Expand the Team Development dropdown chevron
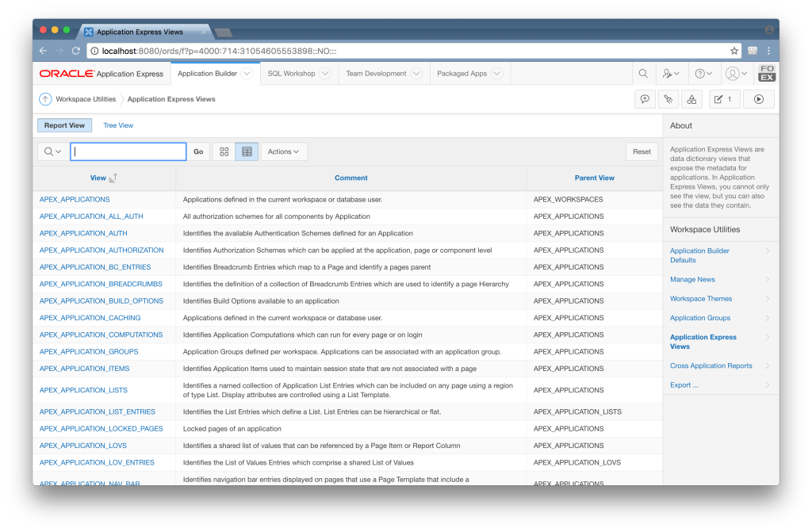 (416, 74)
